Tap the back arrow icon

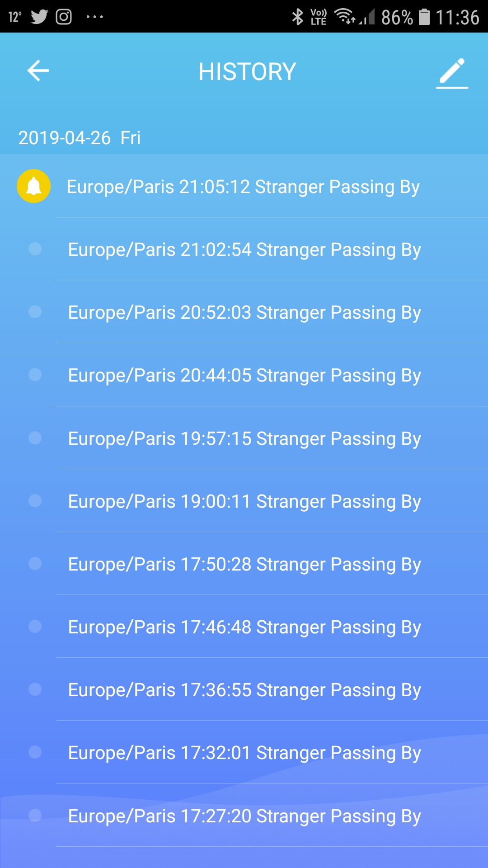pyautogui.click(x=38, y=71)
